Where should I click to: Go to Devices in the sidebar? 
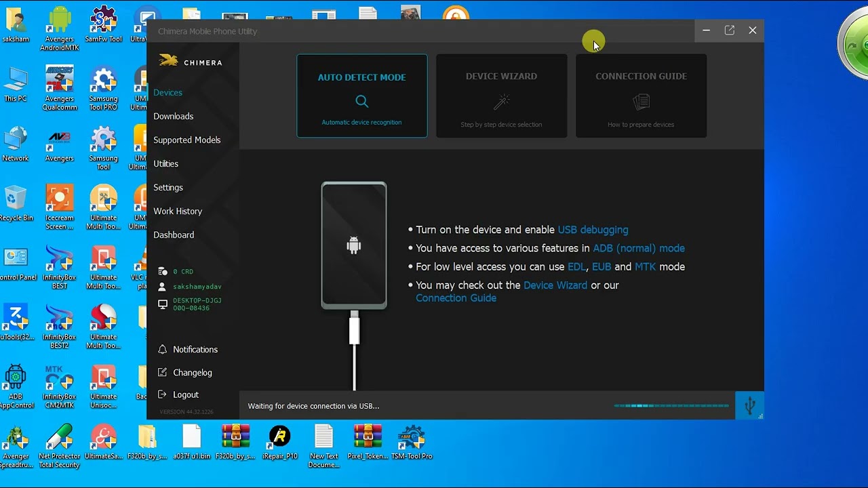click(x=167, y=92)
